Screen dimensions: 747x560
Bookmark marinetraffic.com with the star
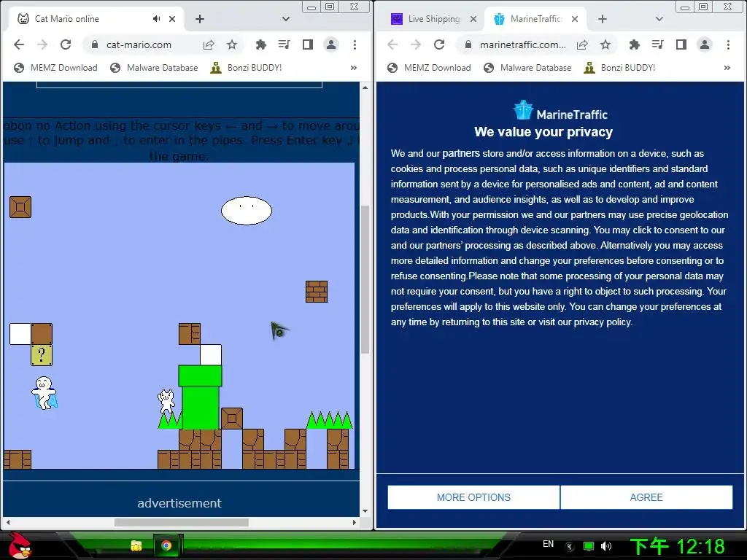coord(605,44)
